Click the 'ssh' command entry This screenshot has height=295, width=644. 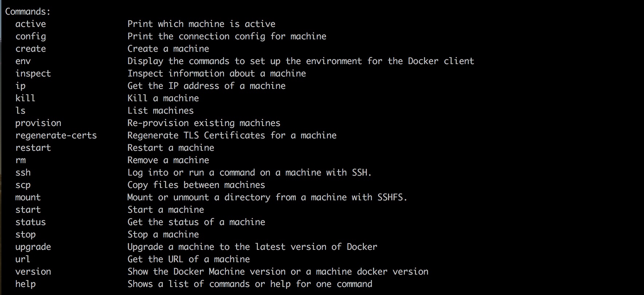pyautogui.click(x=23, y=173)
